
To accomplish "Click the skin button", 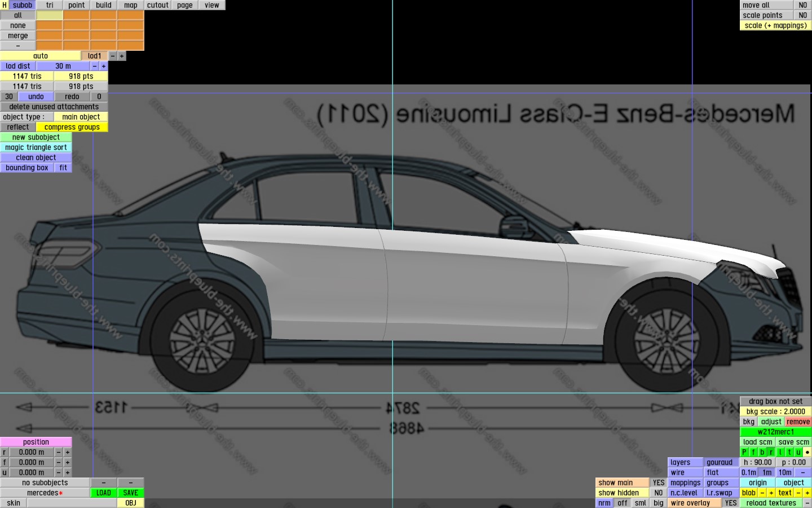I will [14, 503].
